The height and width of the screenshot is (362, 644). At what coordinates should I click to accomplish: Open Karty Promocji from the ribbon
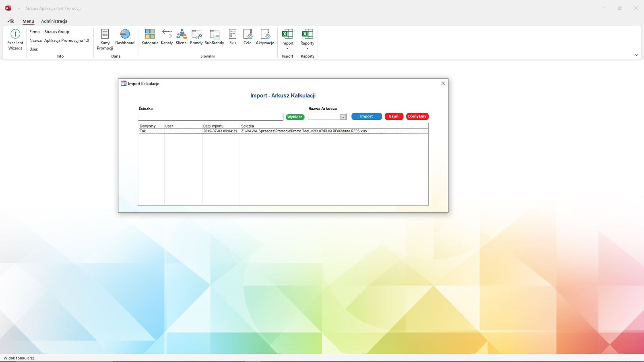105,39
